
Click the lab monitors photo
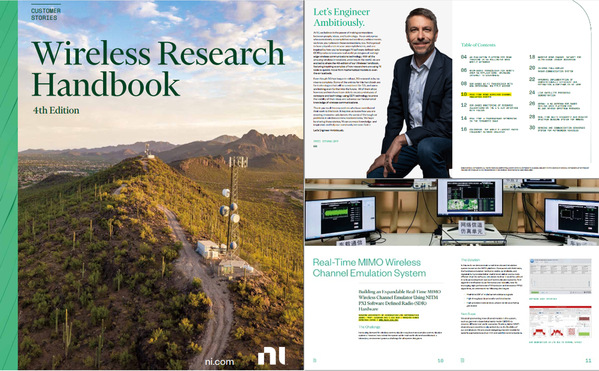pyautogui.click(x=452, y=212)
